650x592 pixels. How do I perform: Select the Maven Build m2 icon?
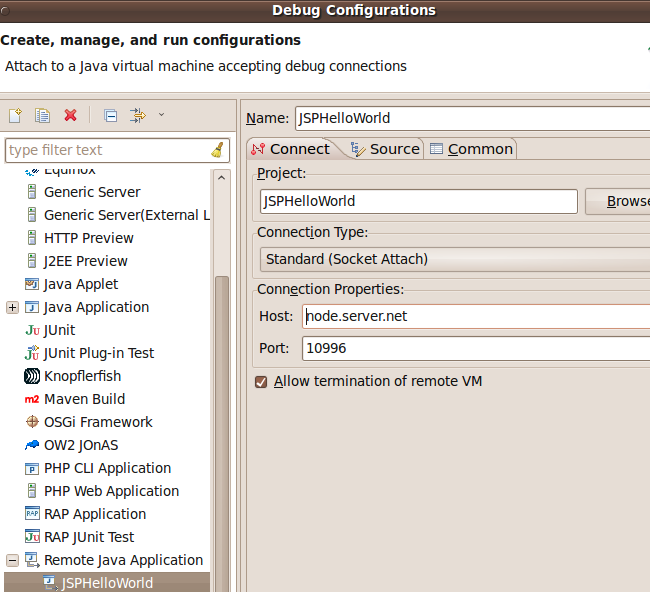point(32,399)
